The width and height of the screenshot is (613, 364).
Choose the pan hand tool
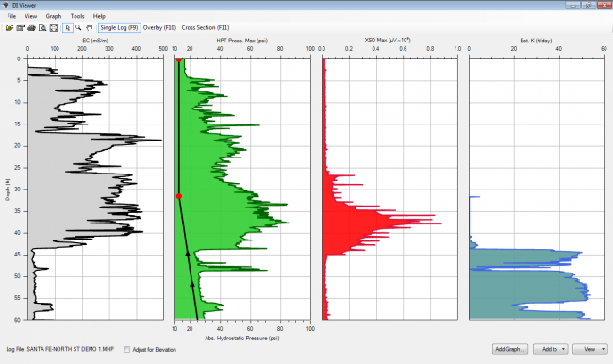pyautogui.click(x=90, y=27)
